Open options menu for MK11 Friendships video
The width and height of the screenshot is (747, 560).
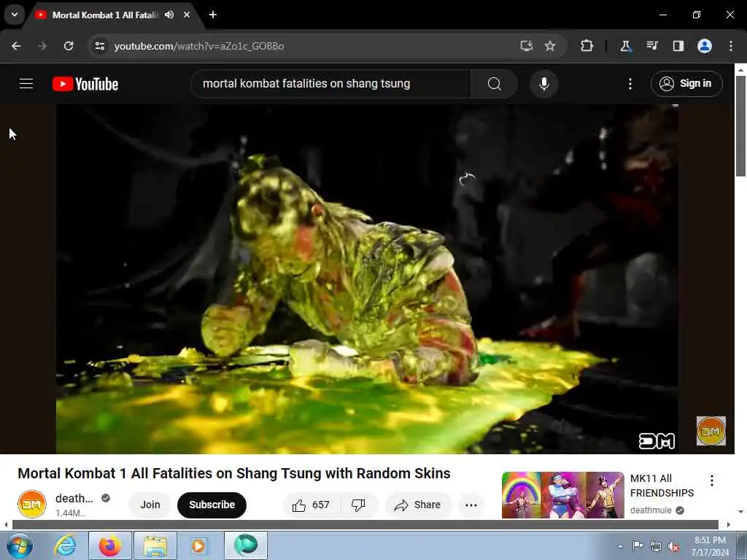point(712,481)
